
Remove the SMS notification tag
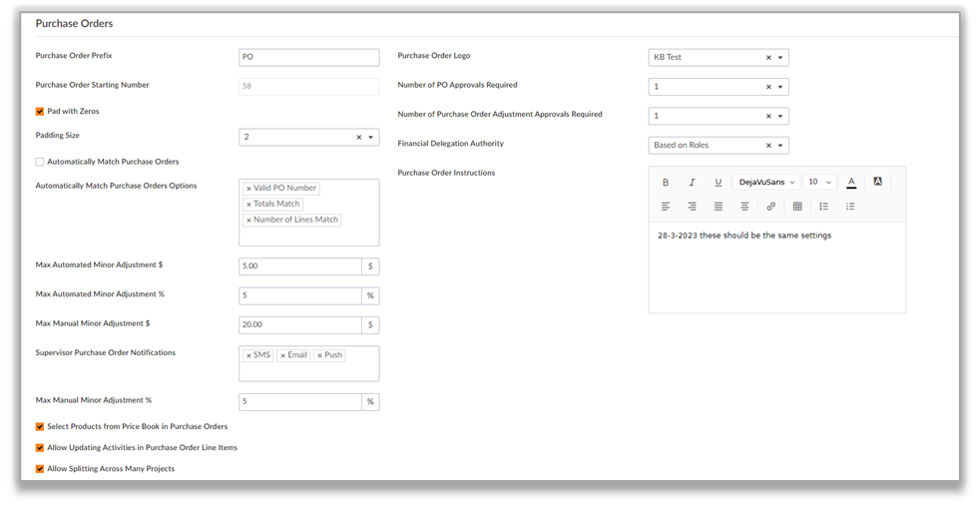pyautogui.click(x=248, y=355)
